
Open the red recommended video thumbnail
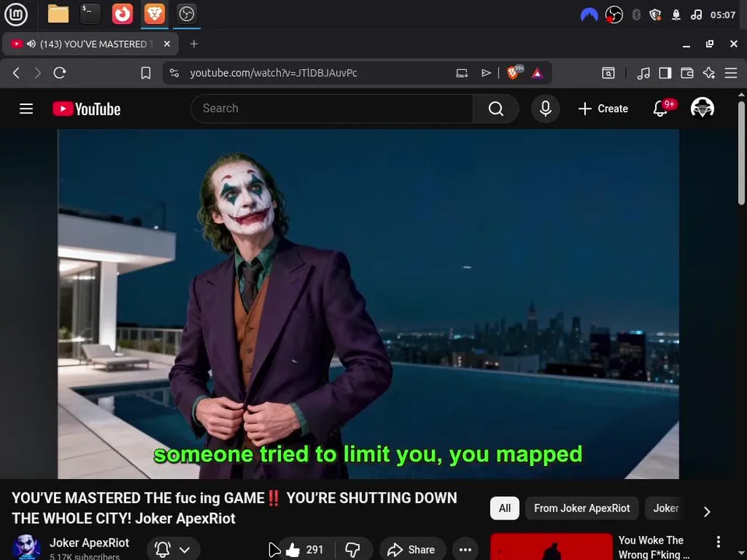pos(551,546)
